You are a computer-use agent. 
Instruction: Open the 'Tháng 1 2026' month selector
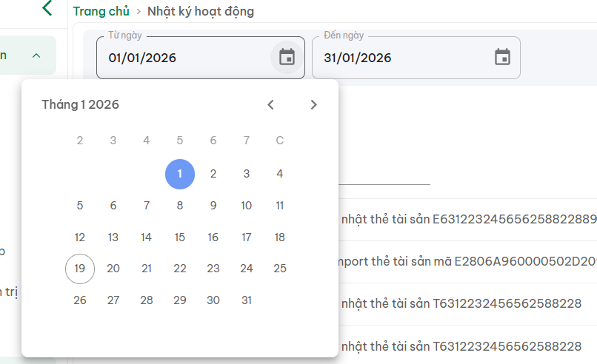click(x=80, y=104)
